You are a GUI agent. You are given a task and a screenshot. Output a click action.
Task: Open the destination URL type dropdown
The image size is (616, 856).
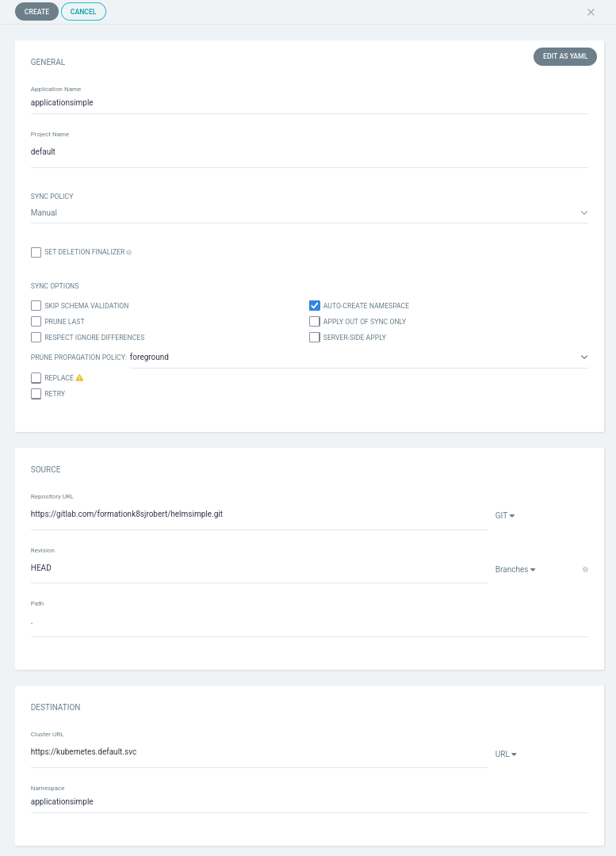click(506, 754)
